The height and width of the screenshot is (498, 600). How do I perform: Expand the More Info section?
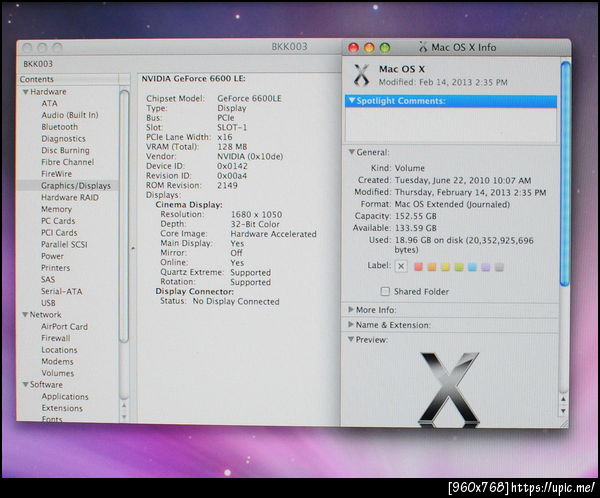point(351,309)
